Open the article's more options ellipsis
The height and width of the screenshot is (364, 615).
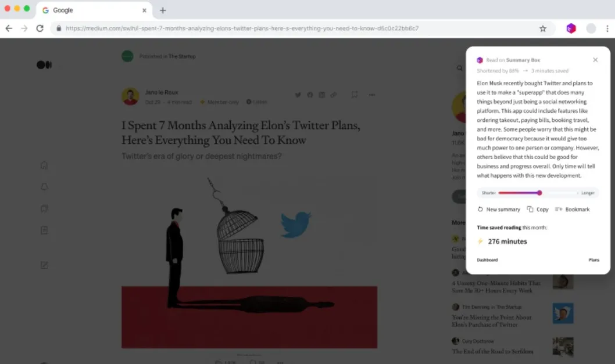click(372, 95)
